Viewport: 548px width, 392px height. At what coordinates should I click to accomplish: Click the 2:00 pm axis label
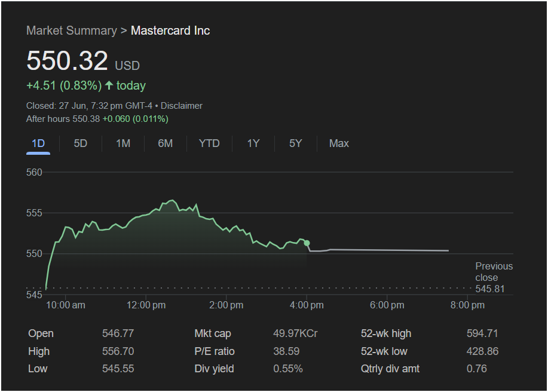(x=226, y=305)
